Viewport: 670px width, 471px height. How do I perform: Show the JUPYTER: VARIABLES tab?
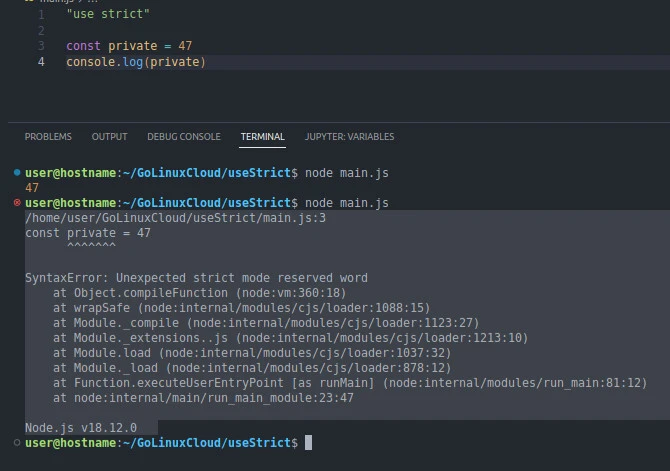click(349, 137)
